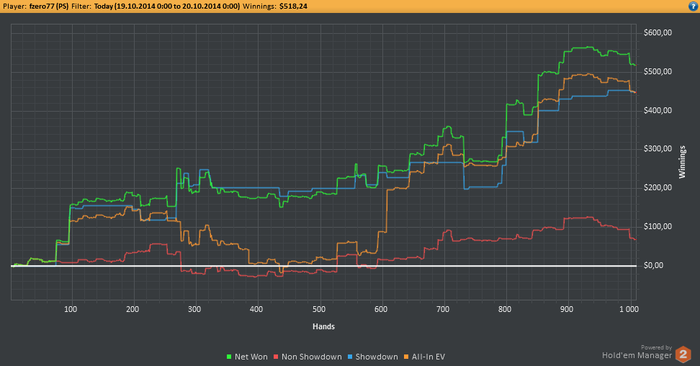
Task: Toggle the Net Won legend entry
Action: tap(247, 357)
